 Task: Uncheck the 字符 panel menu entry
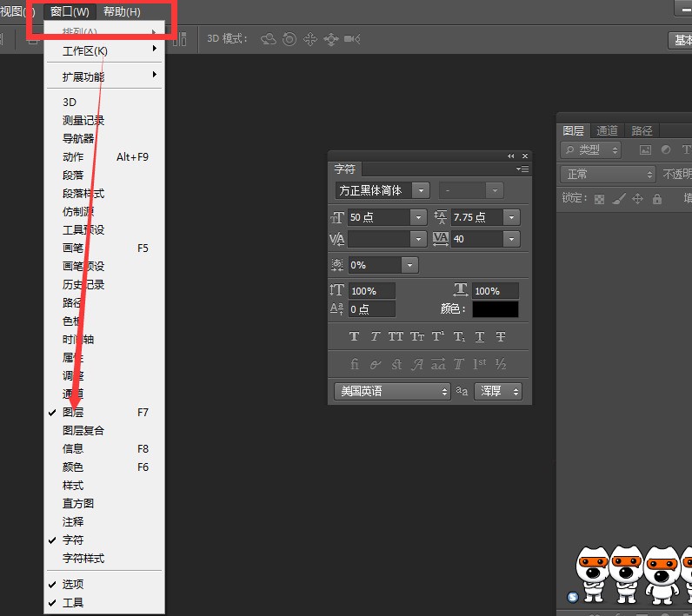coord(73,540)
